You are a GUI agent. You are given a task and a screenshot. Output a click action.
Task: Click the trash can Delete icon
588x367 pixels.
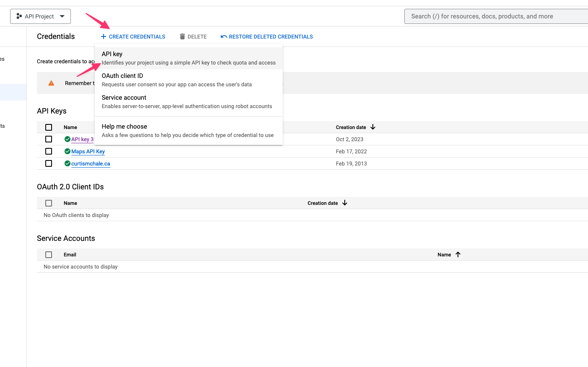coord(182,37)
